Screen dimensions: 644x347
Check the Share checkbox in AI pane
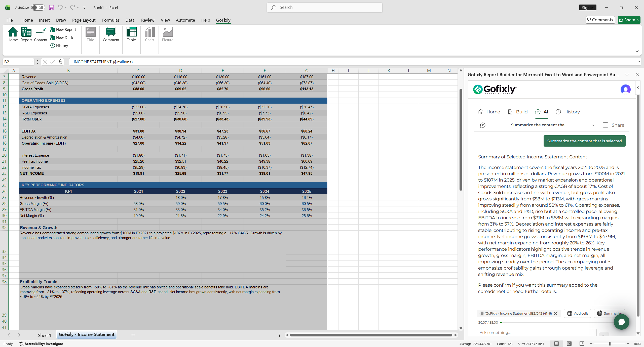(x=605, y=125)
